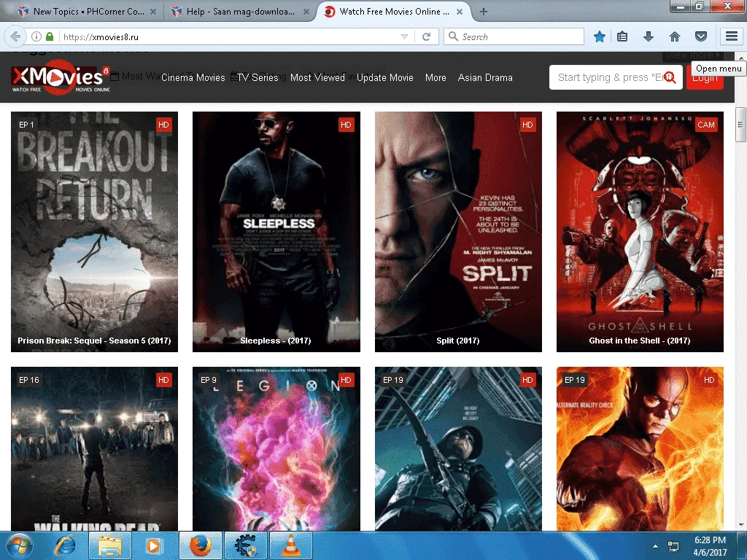The height and width of the screenshot is (560, 747).
Task: Close the Help Saan mag-download tab
Action: pyautogui.click(x=306, y=12)
